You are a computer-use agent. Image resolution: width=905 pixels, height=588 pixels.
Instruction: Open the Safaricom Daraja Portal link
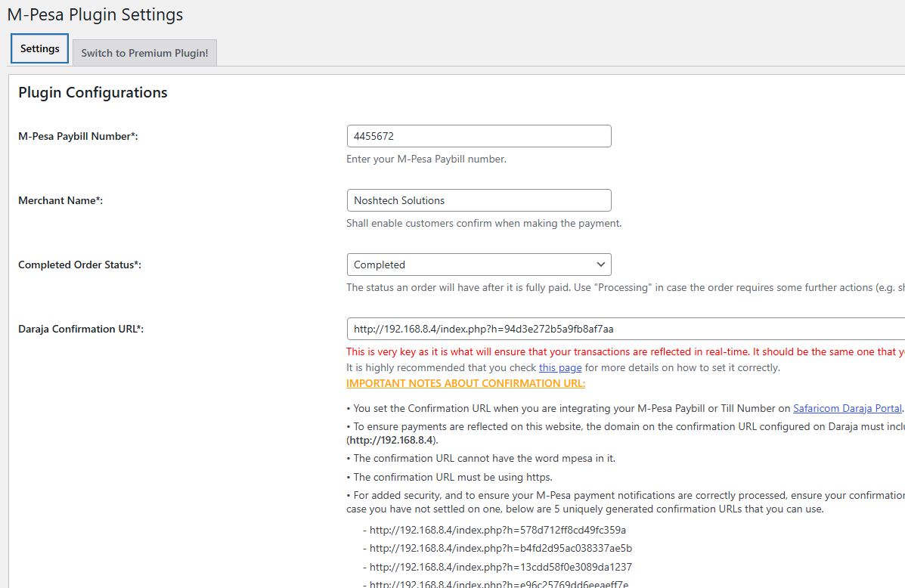[x=847, y=408]
